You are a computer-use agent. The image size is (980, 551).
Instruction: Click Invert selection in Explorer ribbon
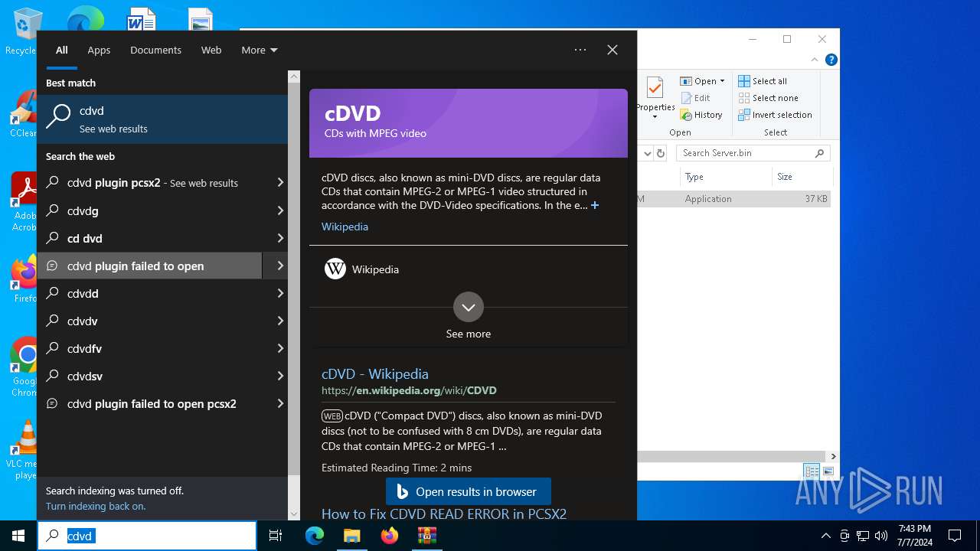pyautogui.click(x=775, y=115)
